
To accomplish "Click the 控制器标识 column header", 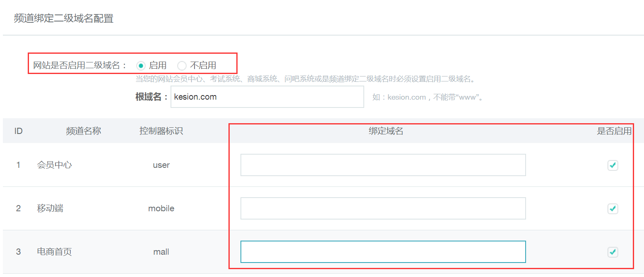I will pos(161,131).
